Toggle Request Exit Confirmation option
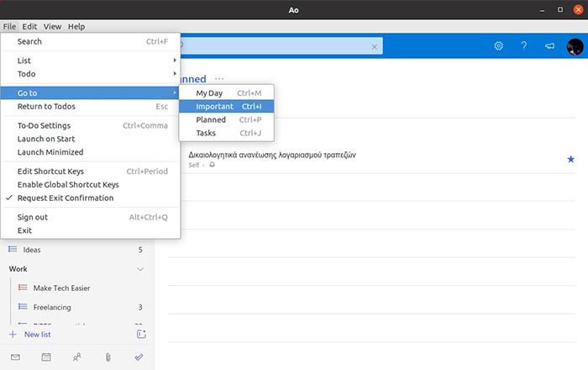588x370 pixels. (91, 198)
